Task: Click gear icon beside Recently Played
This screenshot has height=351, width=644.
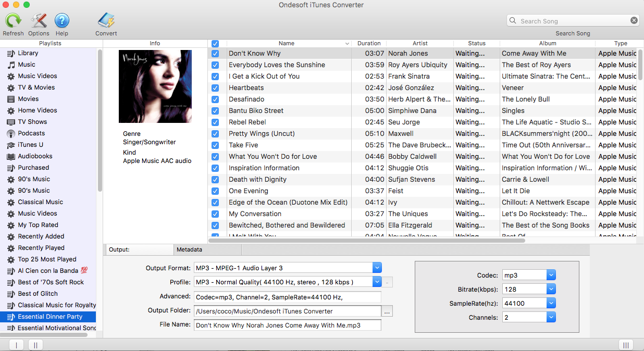Action: pos(11,248)
